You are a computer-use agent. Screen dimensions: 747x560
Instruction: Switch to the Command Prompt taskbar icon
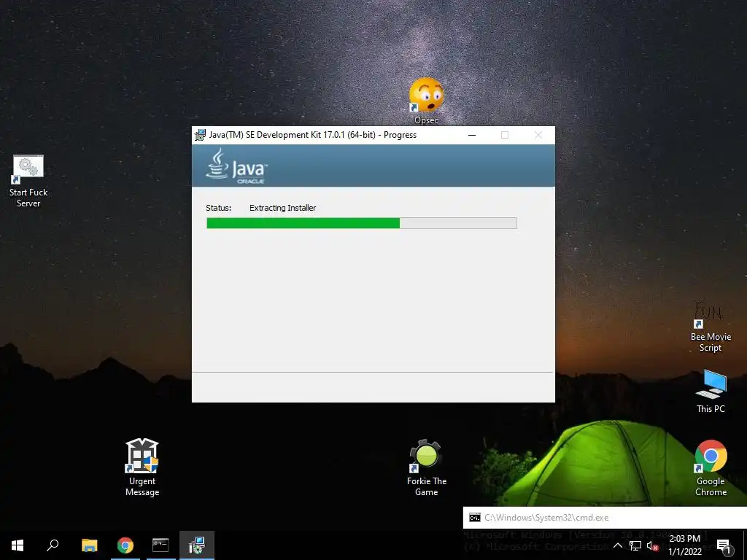tap(160, 545)
